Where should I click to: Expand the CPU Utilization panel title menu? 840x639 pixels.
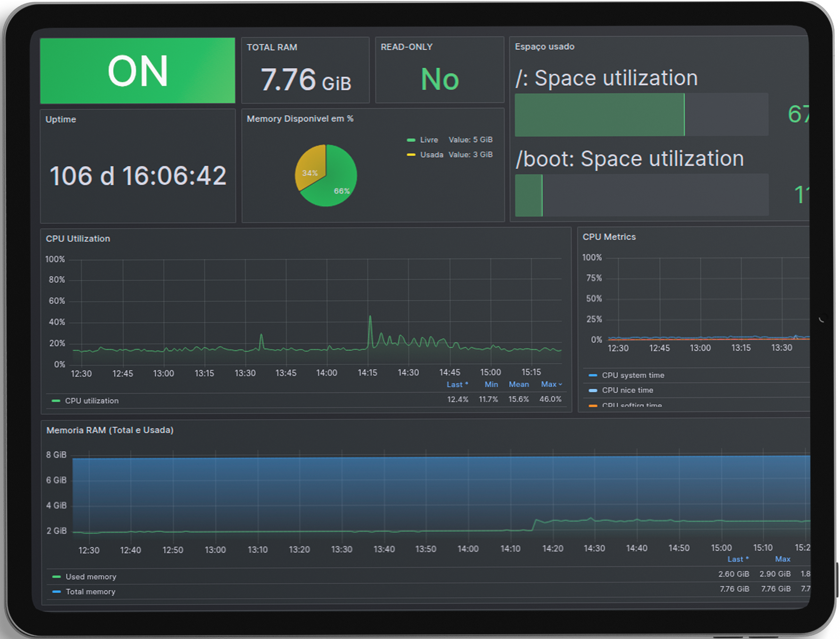click(x=78, y=238)
